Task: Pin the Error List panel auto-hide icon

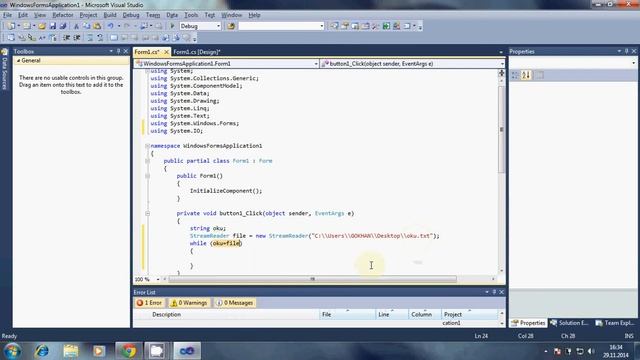Action: (494, 292)
